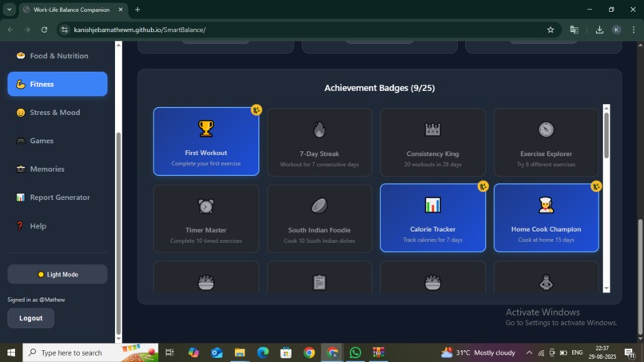The image size is (644, 362).
Task: Open the Help section
Action: 58,225
